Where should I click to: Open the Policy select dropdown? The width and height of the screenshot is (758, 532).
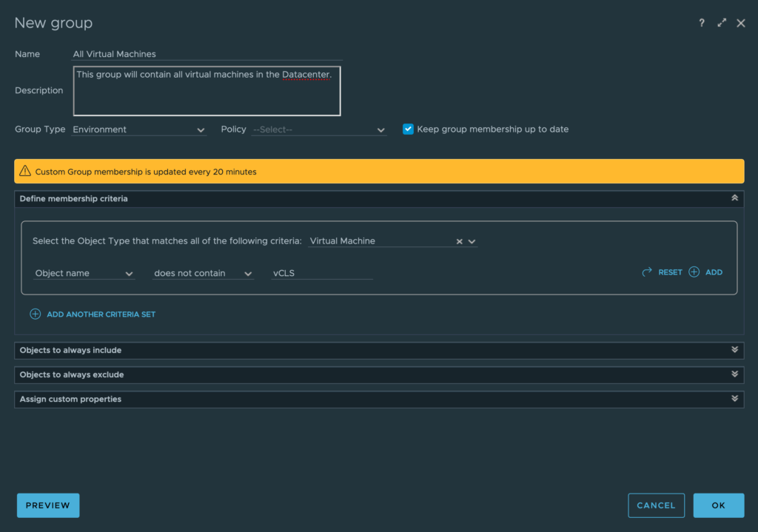(318, 129)
